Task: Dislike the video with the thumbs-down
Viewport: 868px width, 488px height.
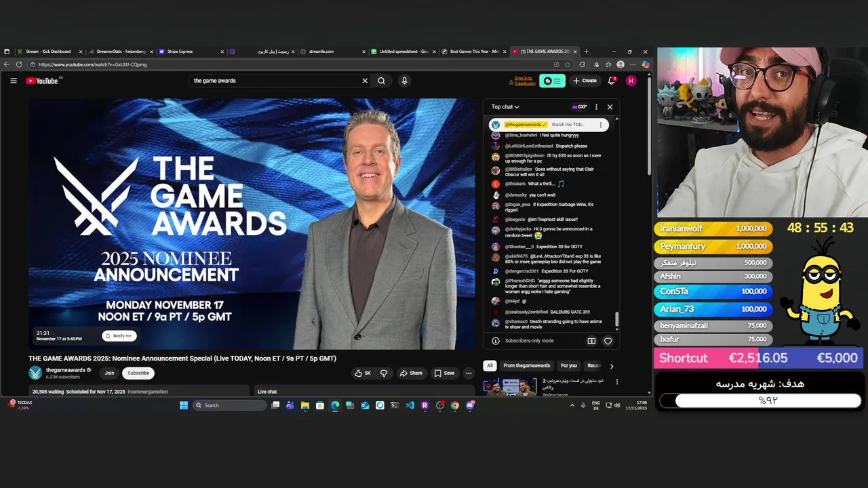Action: coord(384,373)
